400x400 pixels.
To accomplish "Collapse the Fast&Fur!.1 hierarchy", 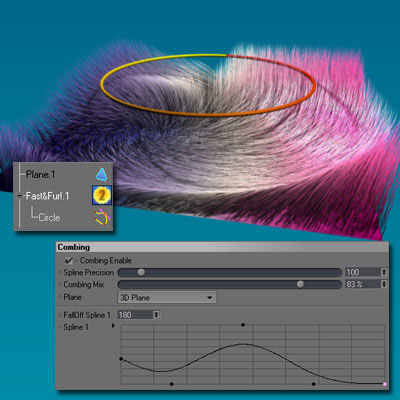I will (19, 196).
